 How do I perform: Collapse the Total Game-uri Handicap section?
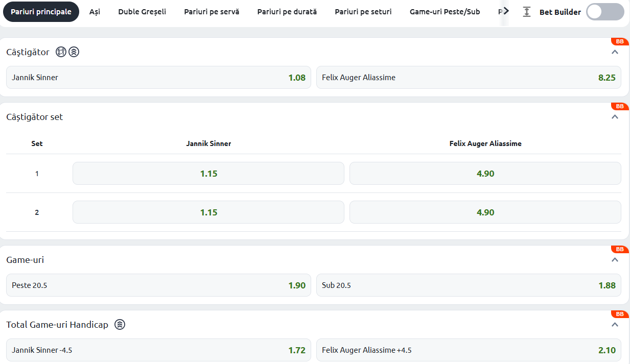tap(615, 325)
